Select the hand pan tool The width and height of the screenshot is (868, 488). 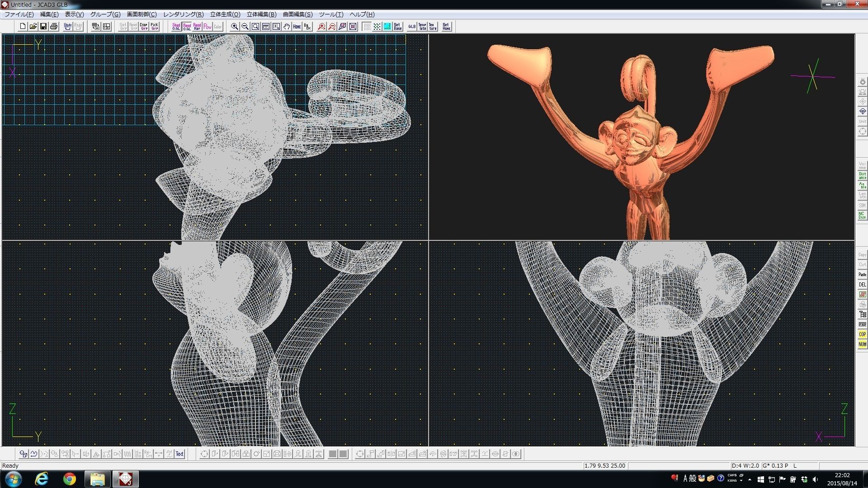click(287, 27)
